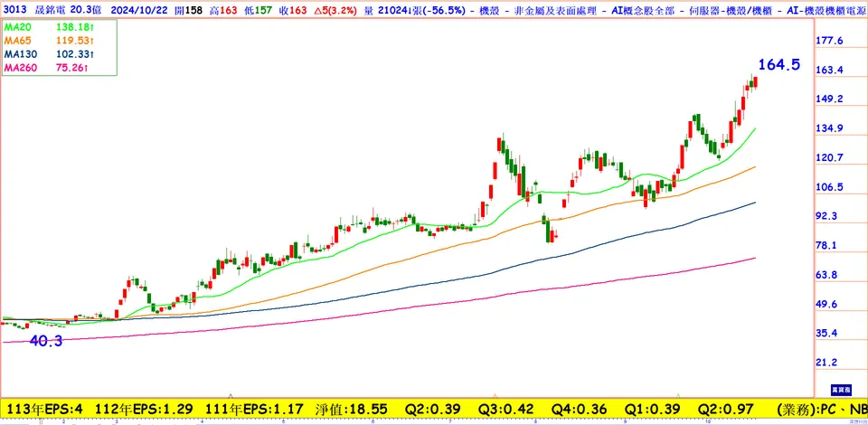The image size is (868, 425).
Task: Click the 106.5 price axis label
Action: 829,187
